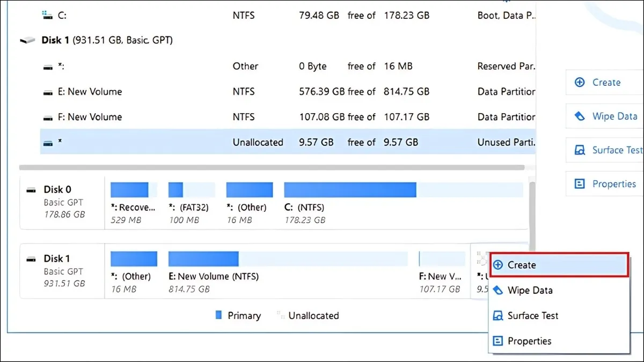Click the Properties icon in right panel
Viewport: 644px width, 362px height.
pyautogui.click(x=580, y=184)
